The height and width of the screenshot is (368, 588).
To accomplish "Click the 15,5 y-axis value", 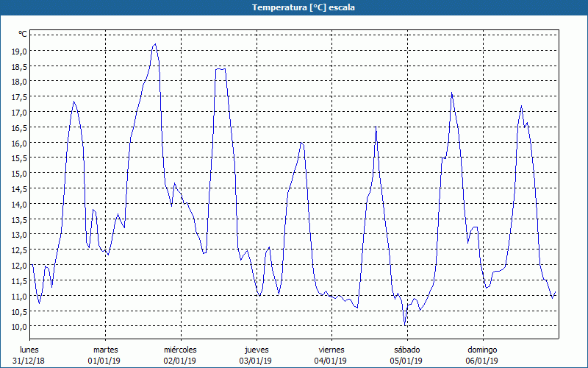I will pos(19,158).
